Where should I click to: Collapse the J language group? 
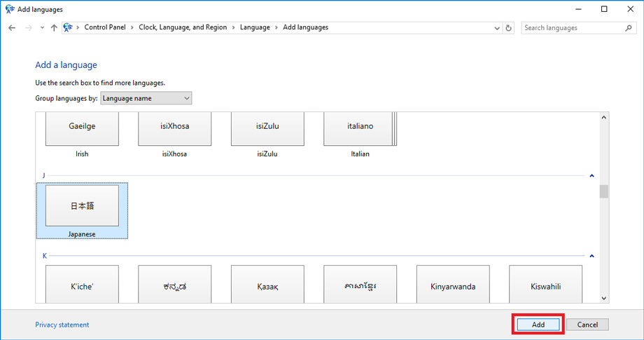591,175
